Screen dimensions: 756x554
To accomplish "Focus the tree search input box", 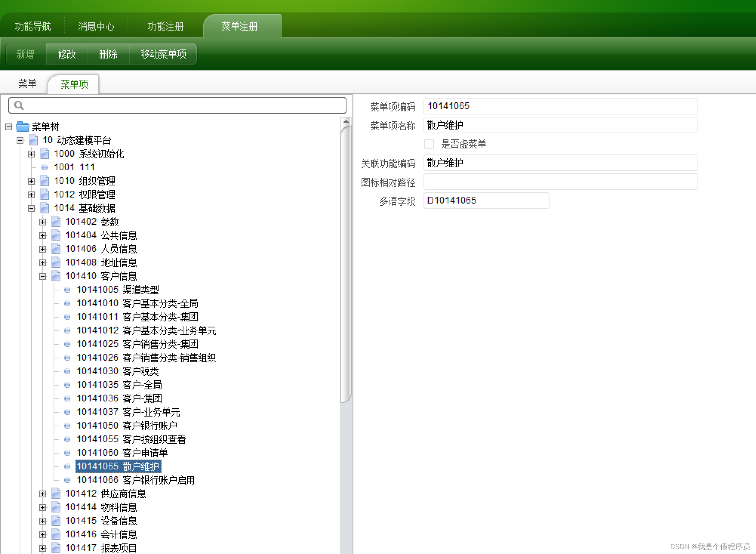I will [177, 105].
